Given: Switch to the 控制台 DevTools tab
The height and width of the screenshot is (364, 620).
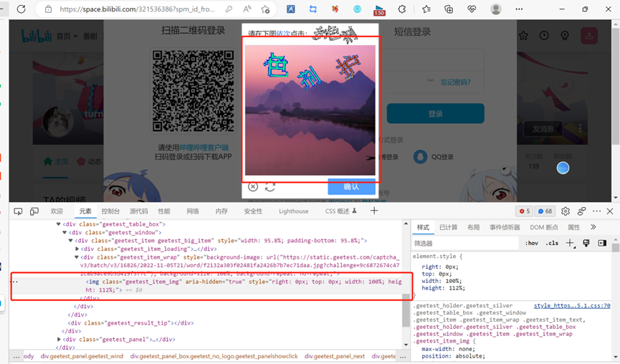Looking at the screenshot, I should coord(110,211).
